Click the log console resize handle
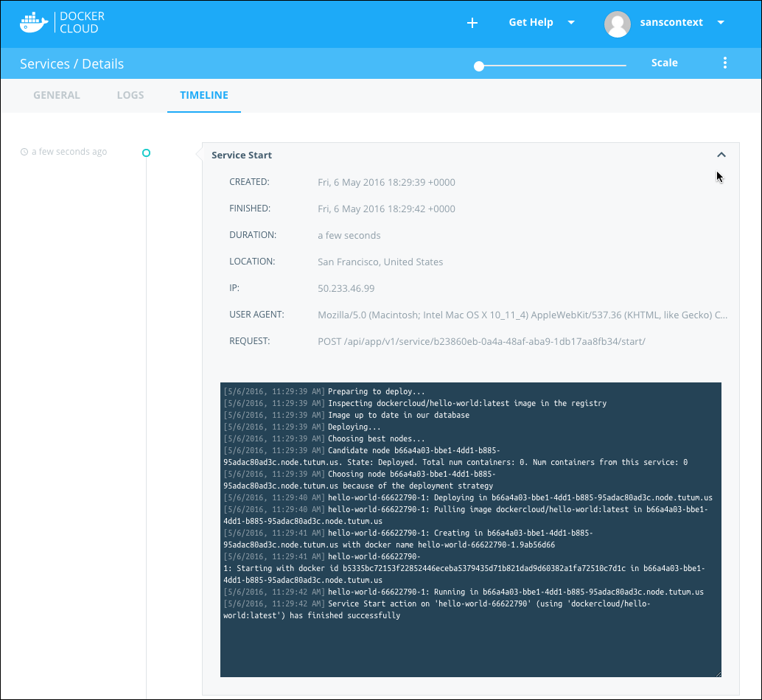This screenshot has height=700, width=762. click(x=717, y=673)
